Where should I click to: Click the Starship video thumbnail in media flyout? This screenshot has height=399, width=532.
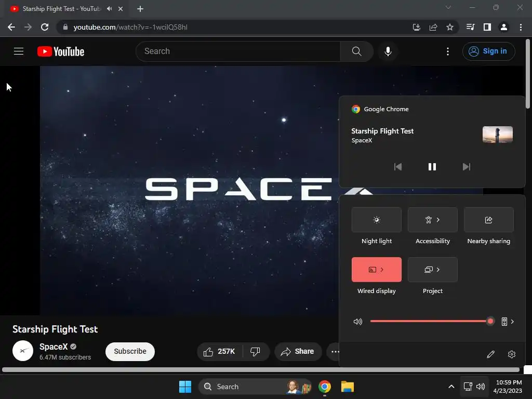[x=497, y=135]
